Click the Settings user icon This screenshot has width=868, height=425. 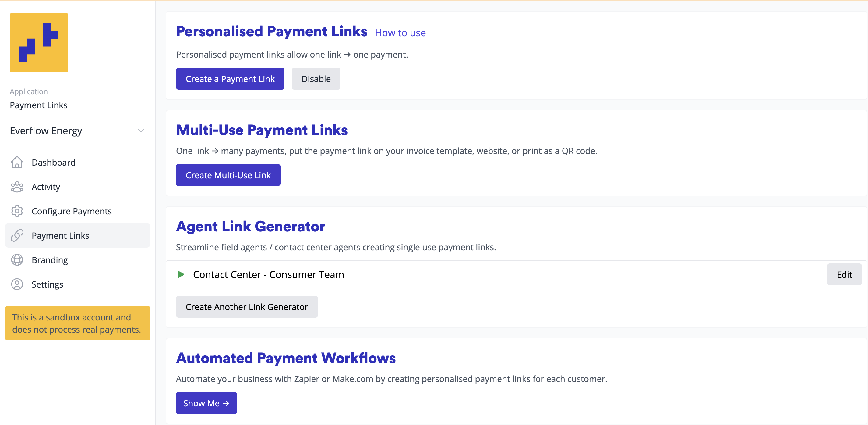pyautogui.click(x=17, y=284)
